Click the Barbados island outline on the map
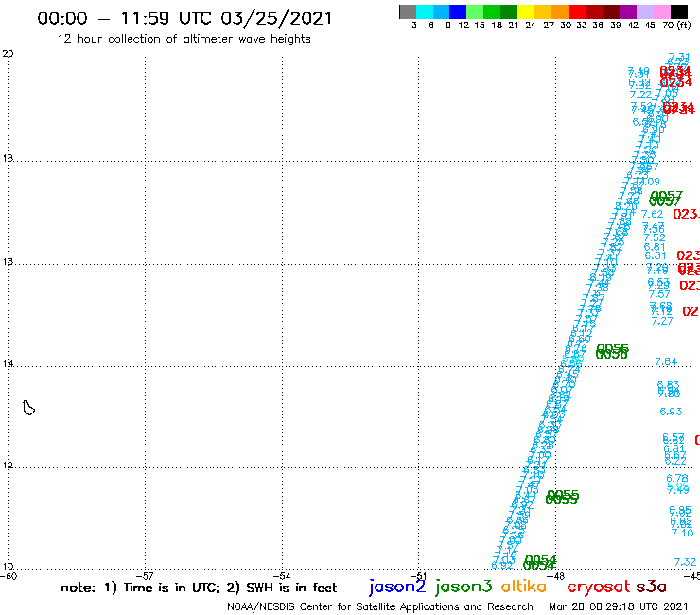 [x=29, y=408]
